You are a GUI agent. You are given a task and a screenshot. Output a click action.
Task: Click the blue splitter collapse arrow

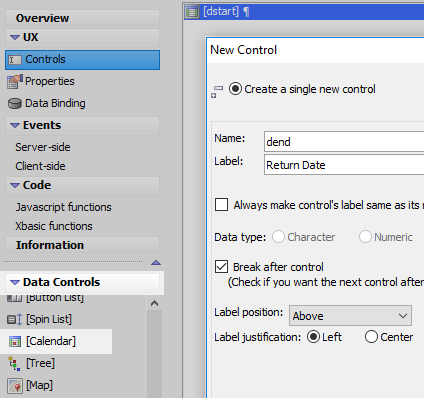tap(156, 263)
